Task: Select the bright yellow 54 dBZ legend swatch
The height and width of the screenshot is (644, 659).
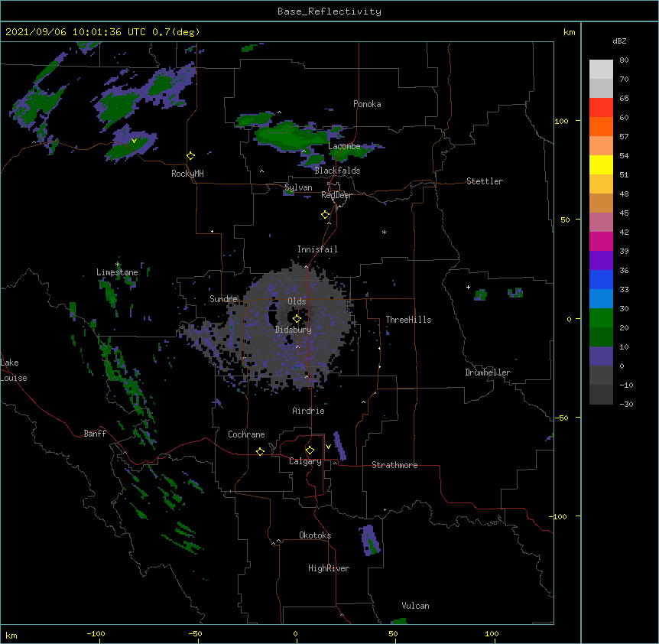Action: [x=601, y=164]
